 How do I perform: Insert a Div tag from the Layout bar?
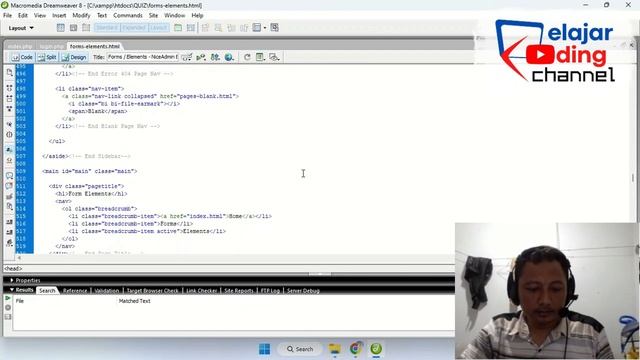(x=73, y=28)
